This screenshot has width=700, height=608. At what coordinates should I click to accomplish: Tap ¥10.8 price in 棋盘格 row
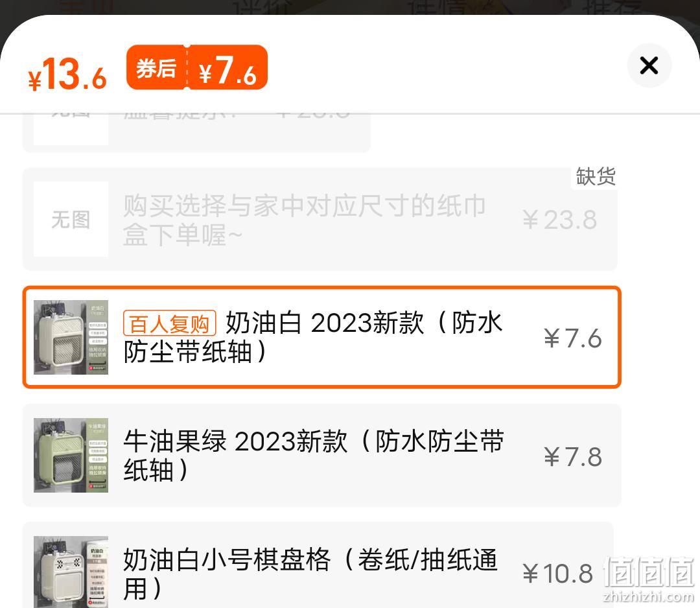tap(557, 573)
